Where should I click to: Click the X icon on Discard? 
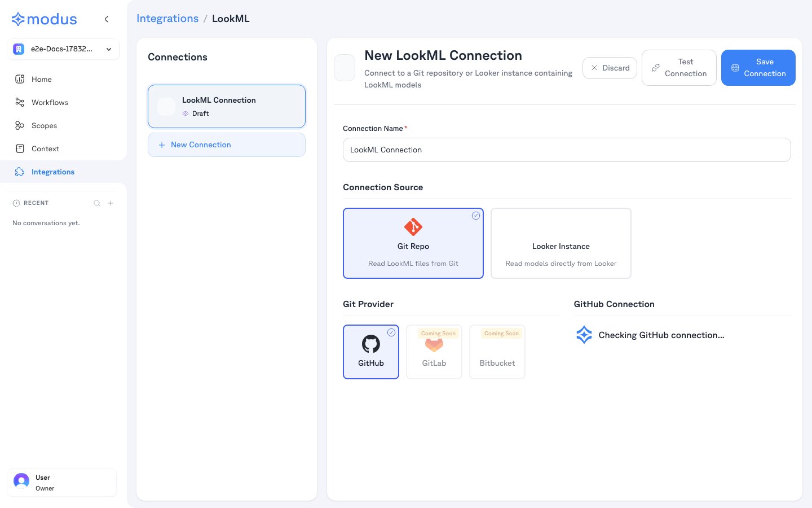coord(594,68)
